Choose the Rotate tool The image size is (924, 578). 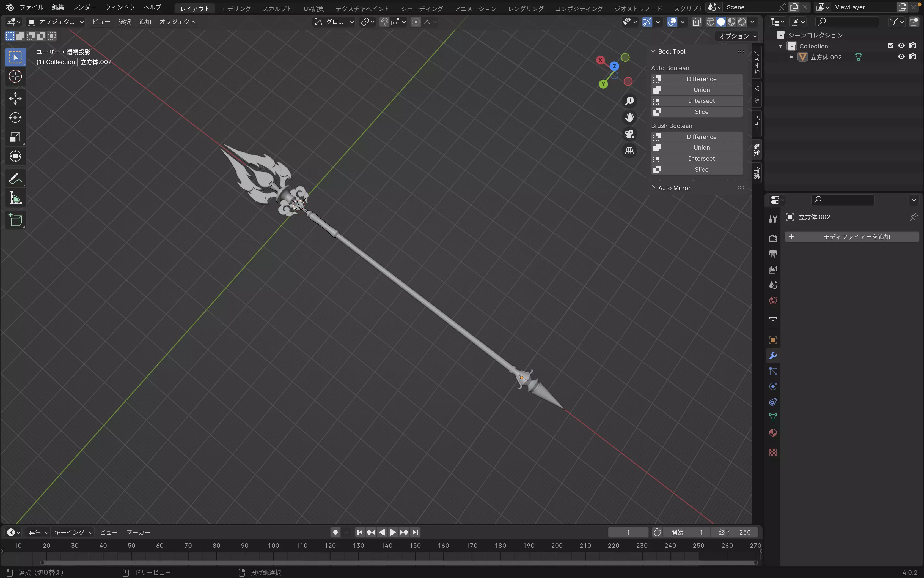click(15, 117)
